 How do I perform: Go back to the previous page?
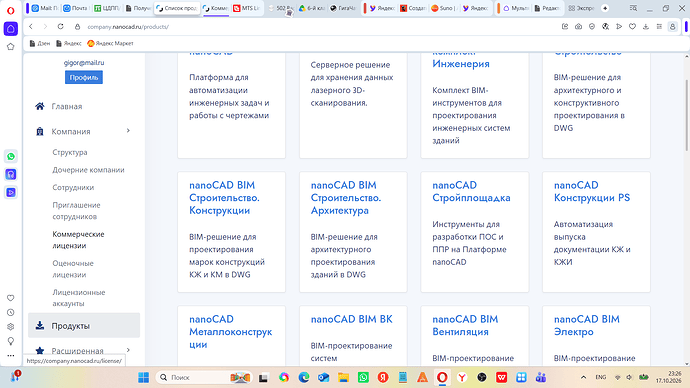point(31,27)
